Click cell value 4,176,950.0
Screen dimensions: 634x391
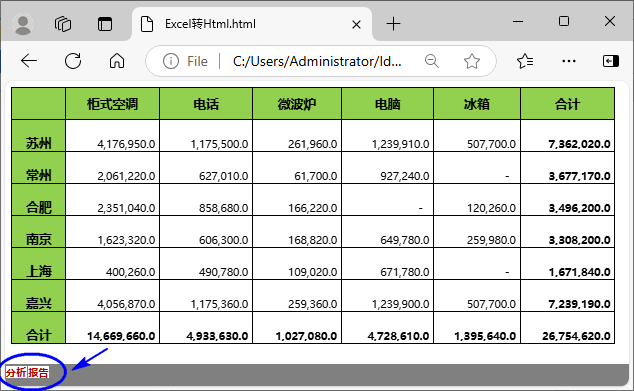pos(126,144)
